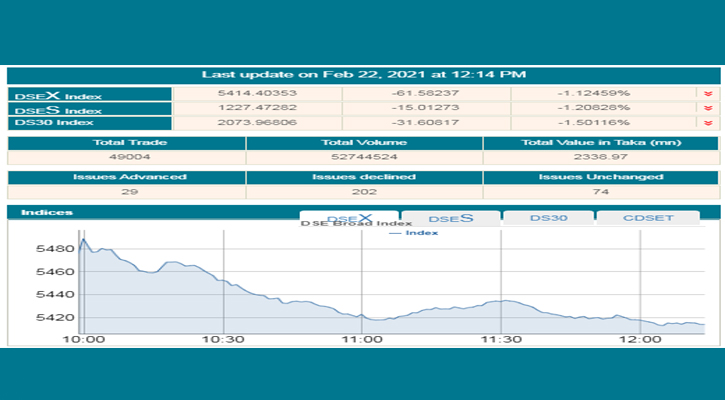Click the red down arrow in DS30 row
The image size is (725, 400).
(x=708, y=123)
